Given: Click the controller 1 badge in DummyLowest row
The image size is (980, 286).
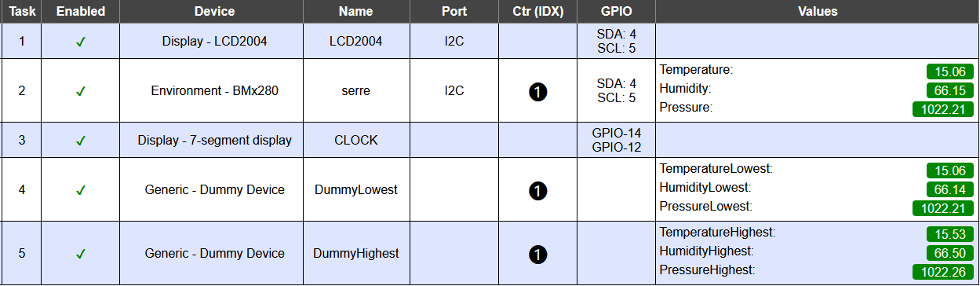Looking at the screenshot, I should click(x=537, y=191).
